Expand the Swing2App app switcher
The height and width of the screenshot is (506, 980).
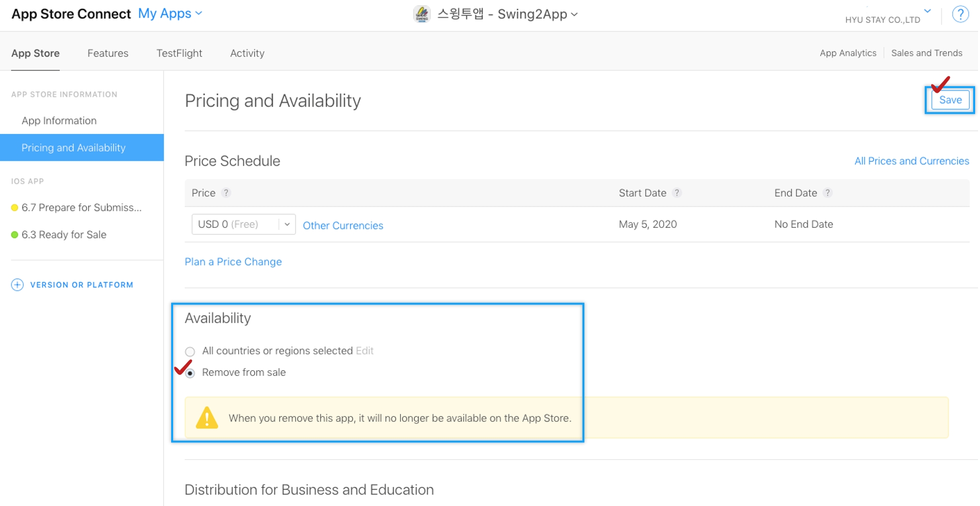(507, 14)
